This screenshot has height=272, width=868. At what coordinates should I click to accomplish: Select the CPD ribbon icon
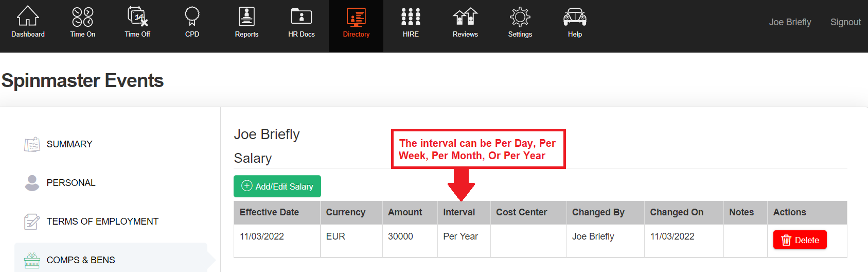point(192,17)
